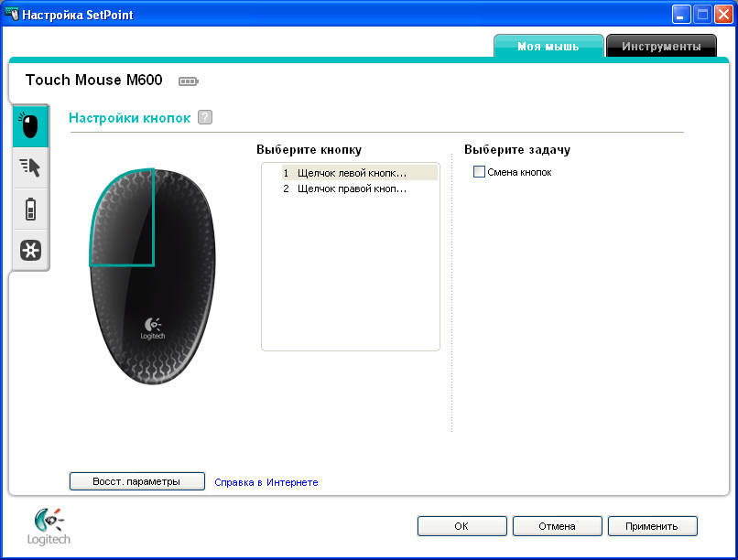This screenshot has height=560, width=738.
Task: Open the Справка в Интернете link
Action: tap(266, 482)
